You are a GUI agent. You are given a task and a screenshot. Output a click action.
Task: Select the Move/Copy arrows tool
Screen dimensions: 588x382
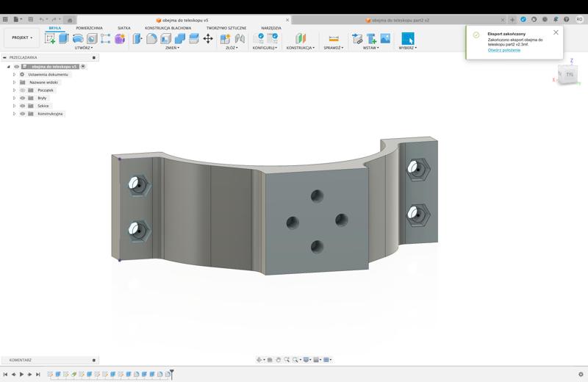click(x=208, y=38)
